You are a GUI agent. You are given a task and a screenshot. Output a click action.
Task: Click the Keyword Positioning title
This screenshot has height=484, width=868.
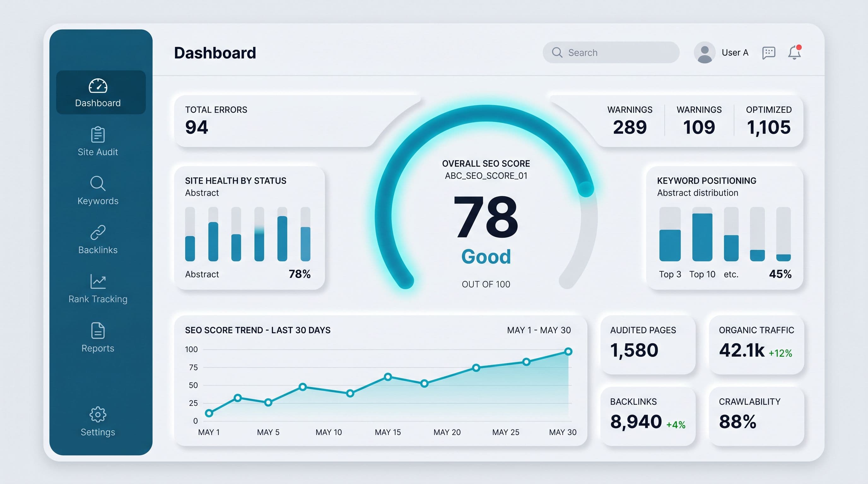[707, 181]
